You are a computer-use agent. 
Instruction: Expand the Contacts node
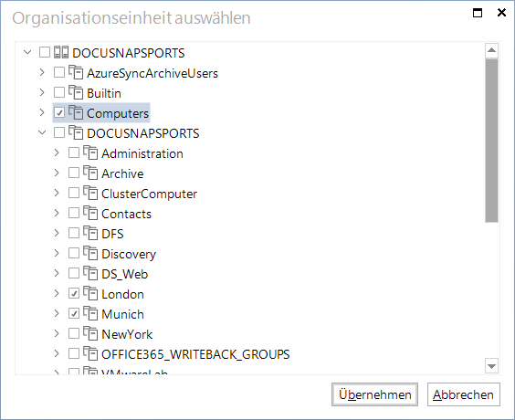(57, 213)
